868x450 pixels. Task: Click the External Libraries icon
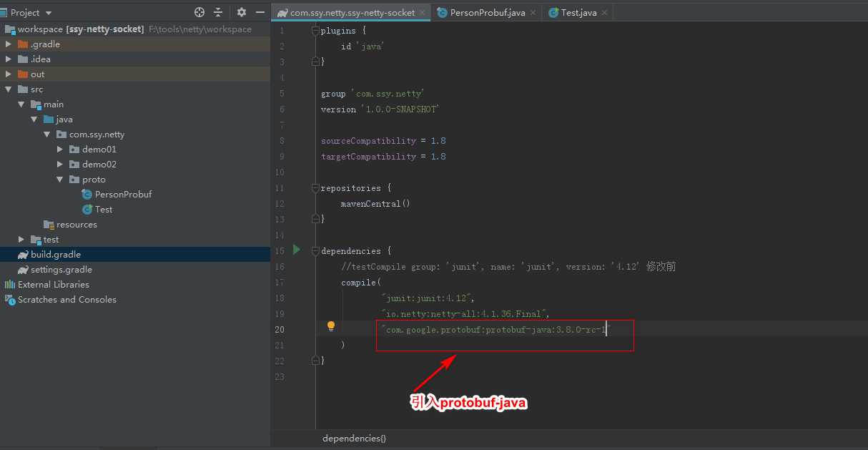click(10, 285)
